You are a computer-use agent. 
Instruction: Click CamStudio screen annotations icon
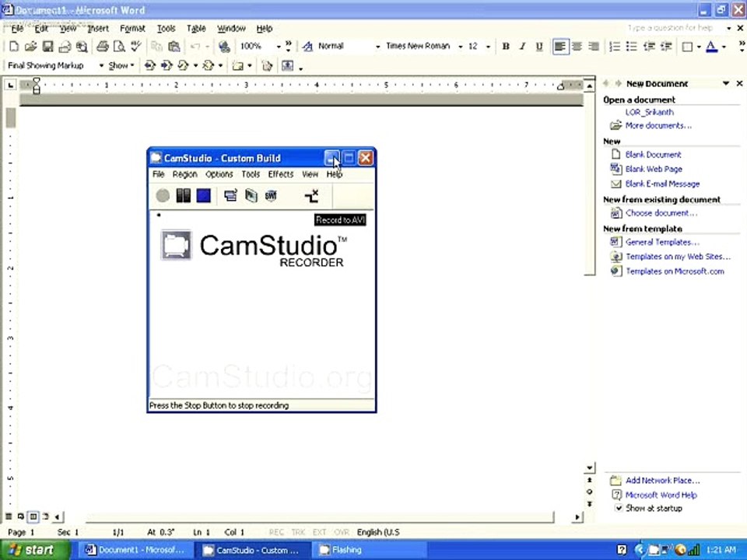311,196
